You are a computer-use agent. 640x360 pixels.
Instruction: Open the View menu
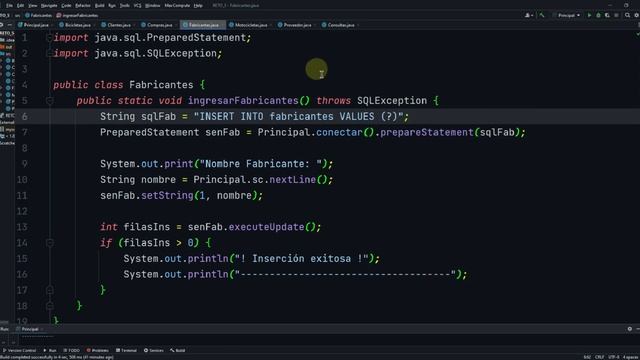(33, 6)
